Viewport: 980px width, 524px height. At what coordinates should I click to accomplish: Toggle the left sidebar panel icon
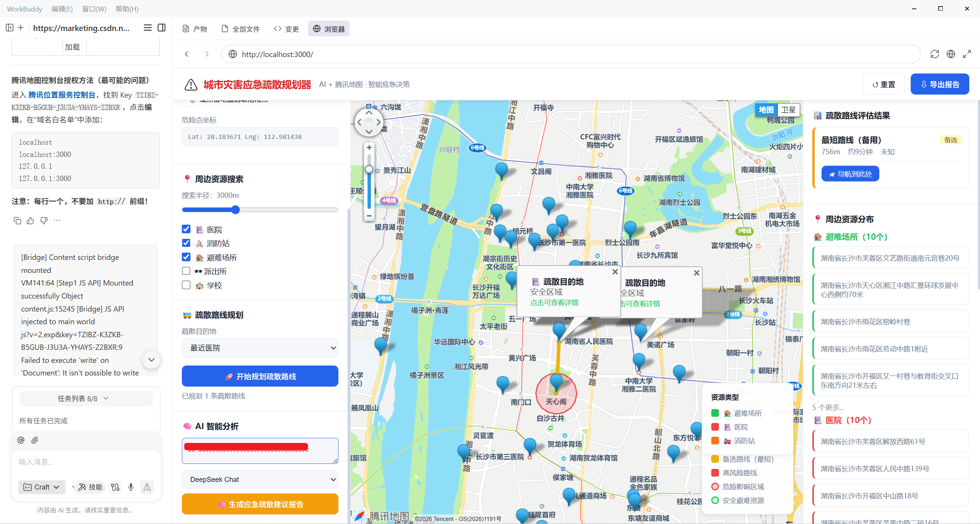tap(10, 28)
